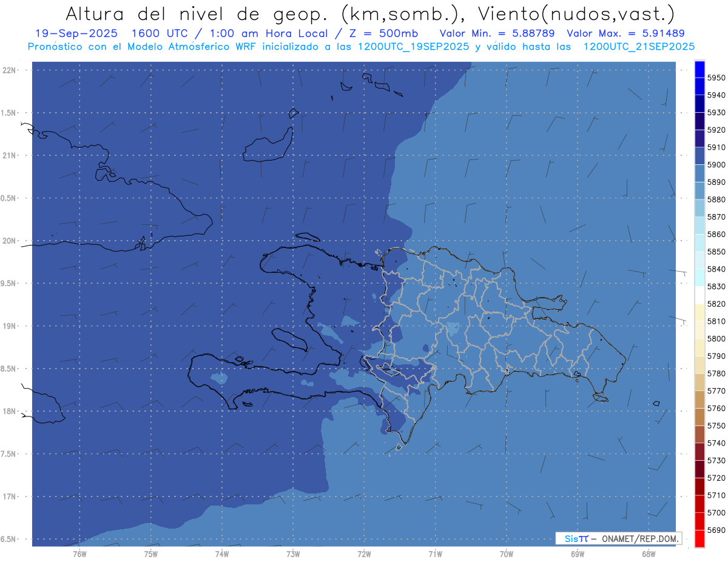Click the 69W longitude label
728x562 pixels.
[578, 554]
